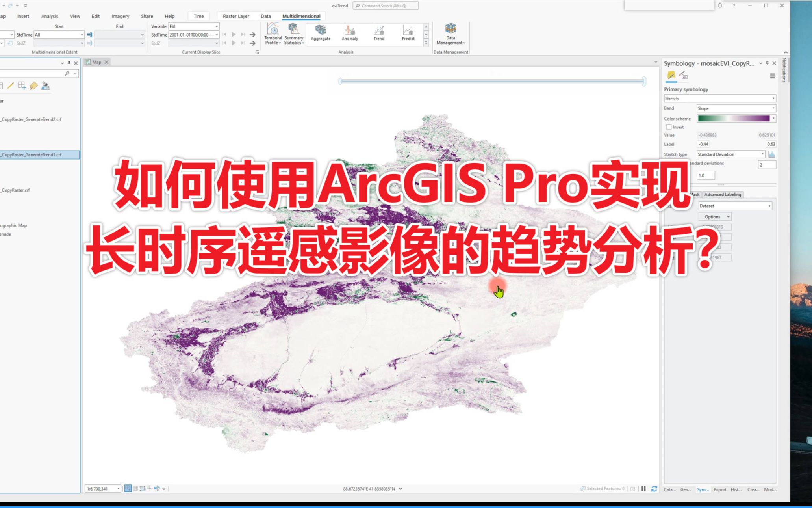The width and height of the screenshot is (812, 508).
Task: Switch to the Catalog pane tab
Action: point(669,489)
